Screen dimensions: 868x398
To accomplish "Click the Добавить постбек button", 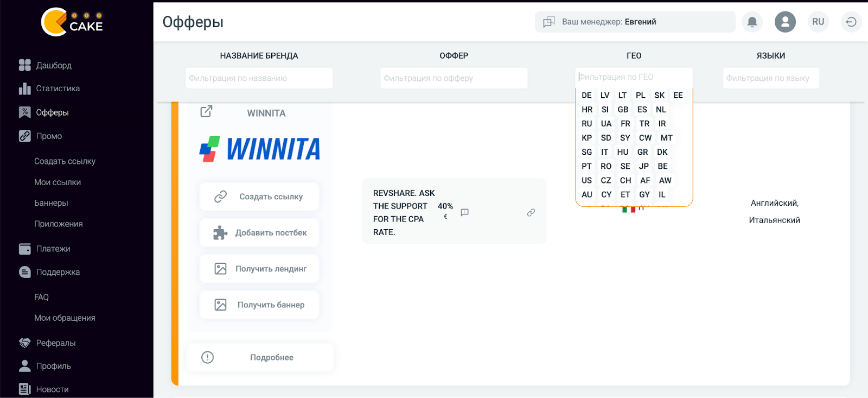I will 259,232.
